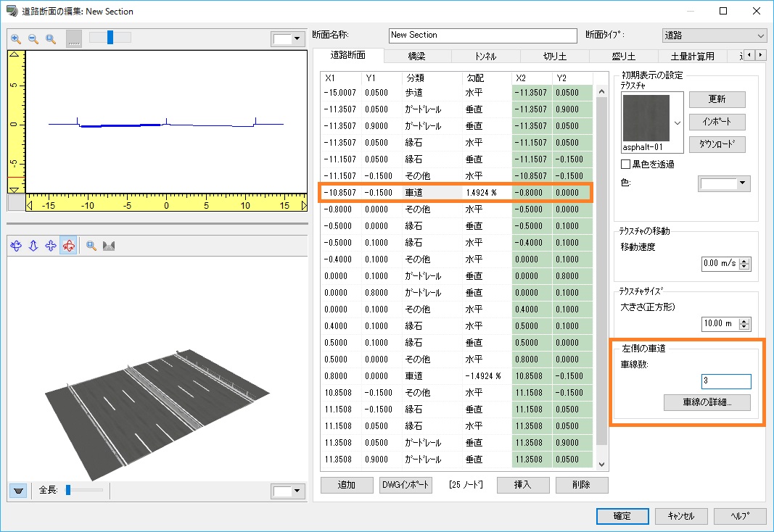The width and height of the screenshot is (774, 532).
Task: Click the DWGインポート button
Action: (406, 485)
